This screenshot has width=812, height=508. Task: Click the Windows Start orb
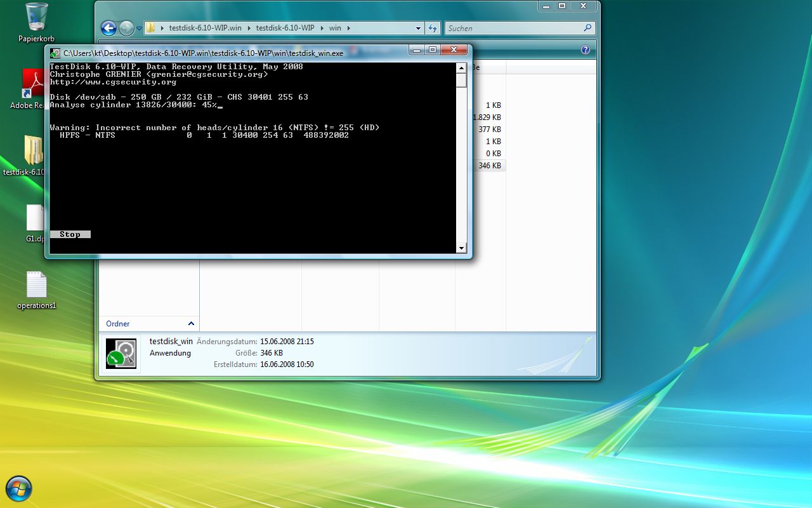click(18, 488)
